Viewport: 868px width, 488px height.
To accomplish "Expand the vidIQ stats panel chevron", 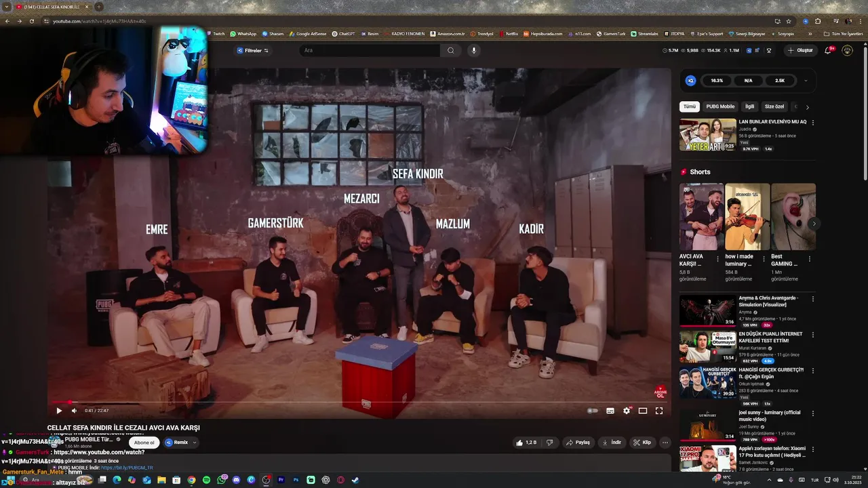I will pos(806,81).
